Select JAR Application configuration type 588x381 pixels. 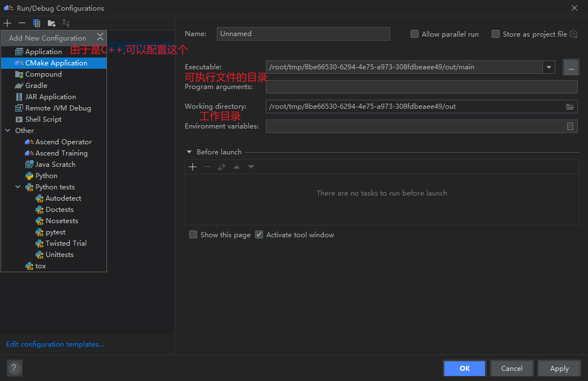click(x=54, y=96)
